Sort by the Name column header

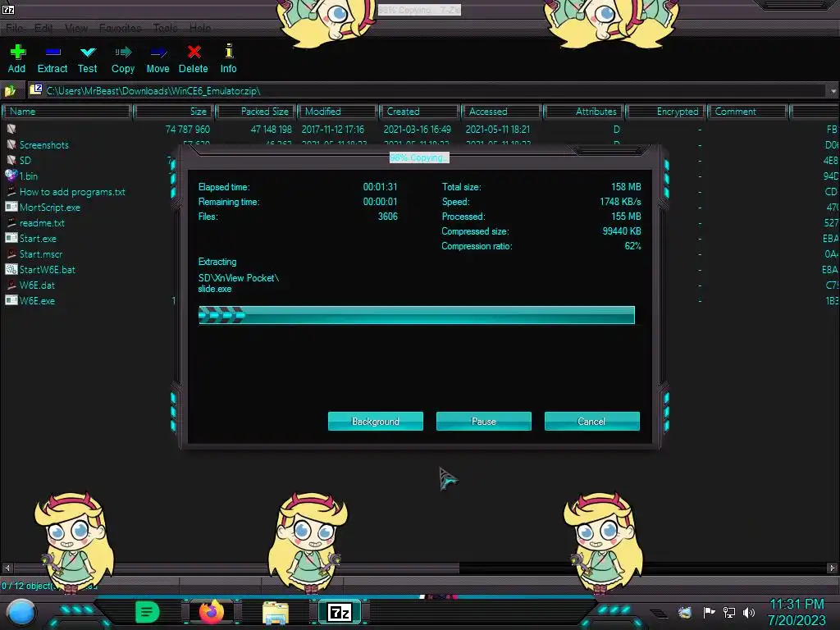pos(66,112)
